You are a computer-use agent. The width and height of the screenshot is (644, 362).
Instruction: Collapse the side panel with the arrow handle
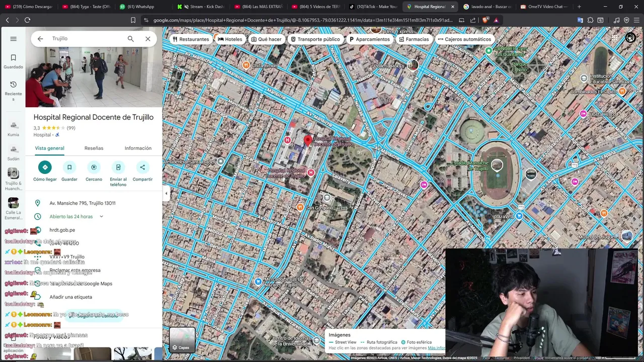pyautogui.click(x=166, y=193)
